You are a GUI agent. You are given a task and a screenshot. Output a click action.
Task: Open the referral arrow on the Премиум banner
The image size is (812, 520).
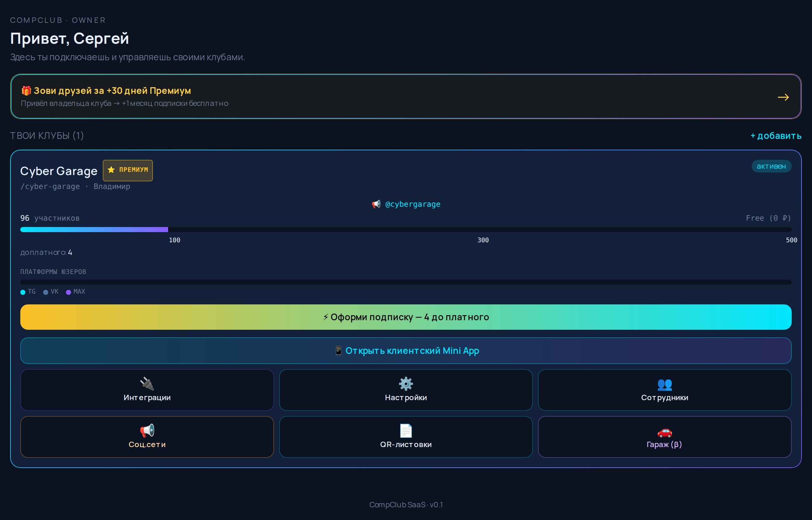tap(783, 97)
